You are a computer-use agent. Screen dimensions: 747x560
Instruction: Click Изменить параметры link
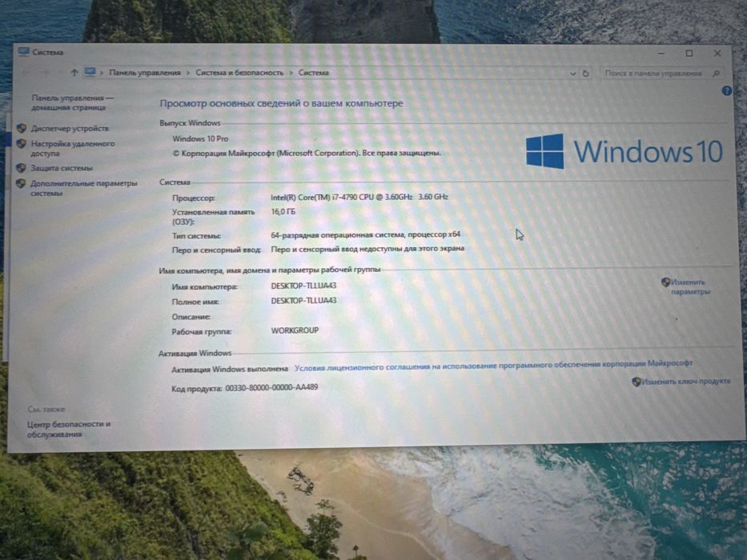[x=690, y=286]
